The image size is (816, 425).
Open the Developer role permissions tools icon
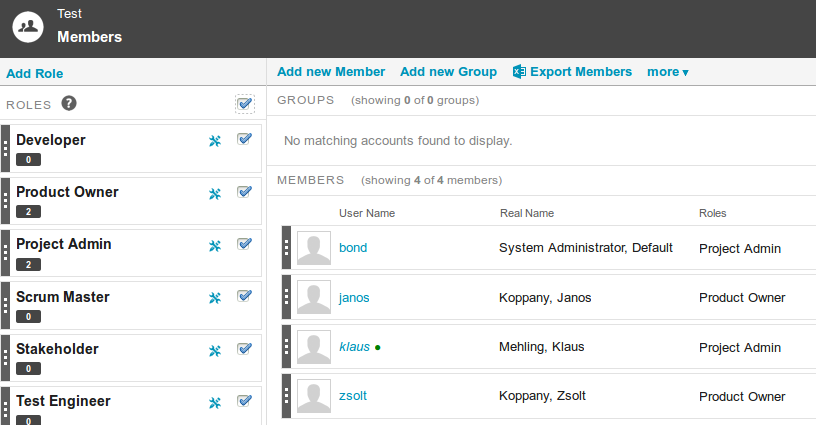tap(215, 141)
